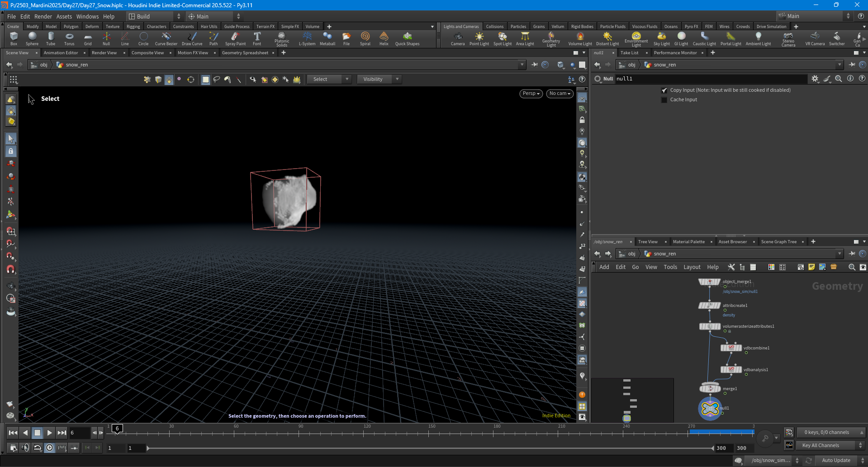Toggle the viewport lock camera button
Screen dimensions: 868x467
582,120
